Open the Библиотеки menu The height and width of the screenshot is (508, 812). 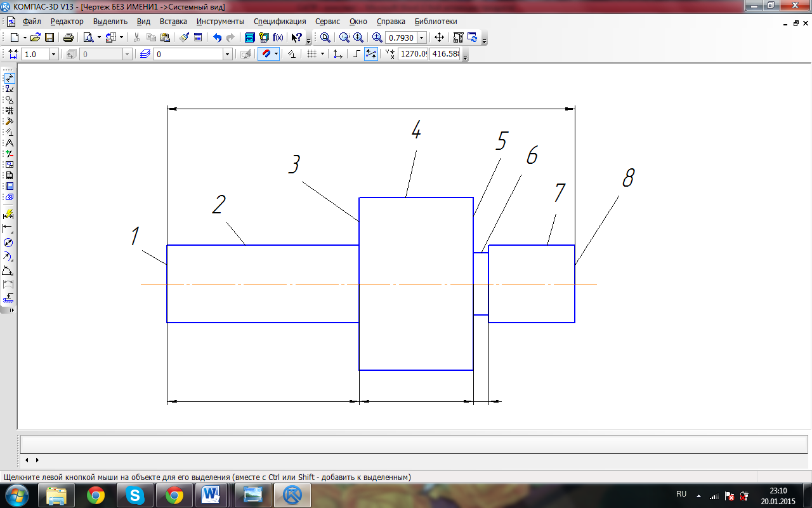click(436, 21)
